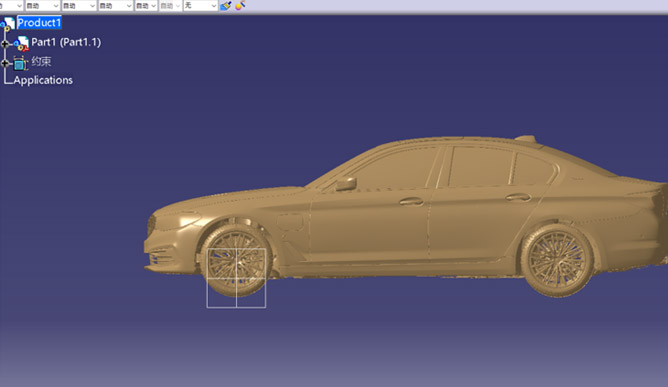Screen dimensions: 668x387
Task: Click the painter brush icon in toolbar
Action: click(x=226, y=6)
